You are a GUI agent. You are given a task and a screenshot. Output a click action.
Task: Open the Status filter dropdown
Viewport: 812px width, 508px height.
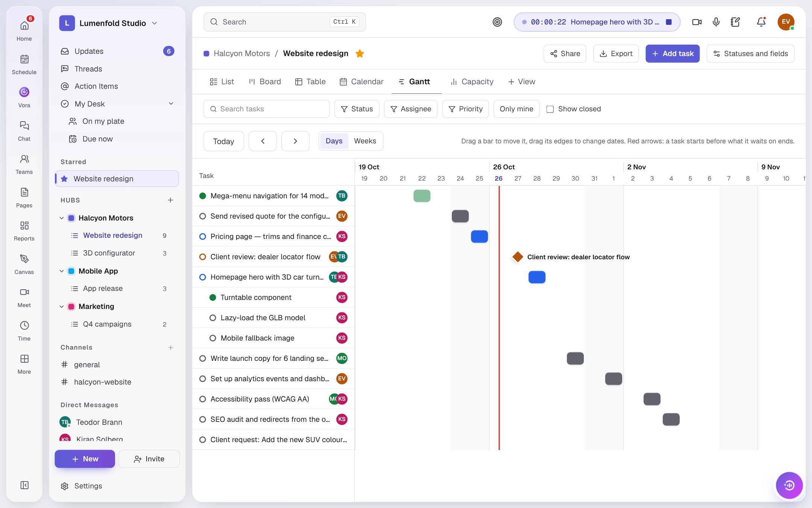tap(356, 109)
